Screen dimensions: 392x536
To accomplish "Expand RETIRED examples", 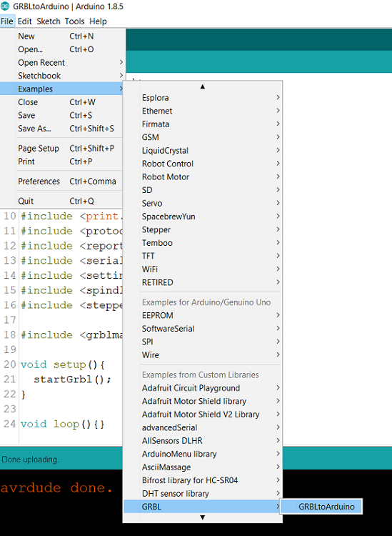I will point(203,283).
